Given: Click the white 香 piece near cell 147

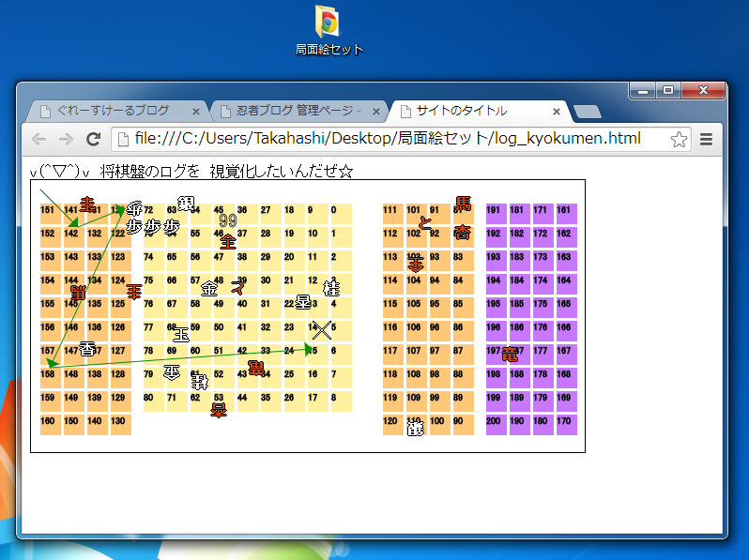Looking at the screenshot, I should tap(87, 349).
